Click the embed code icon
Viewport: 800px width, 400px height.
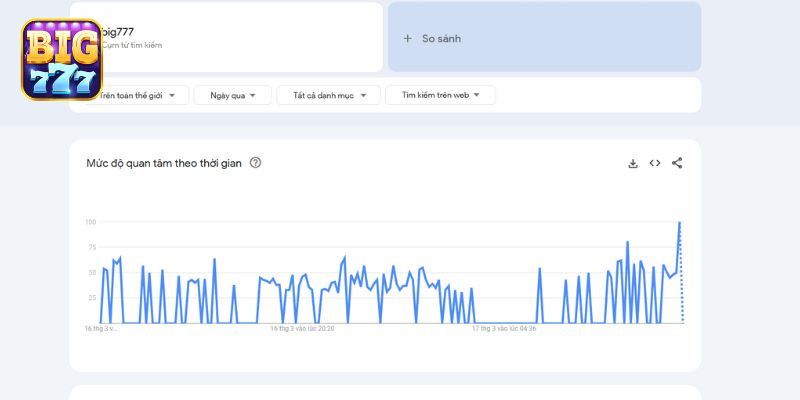coord(655,163)
